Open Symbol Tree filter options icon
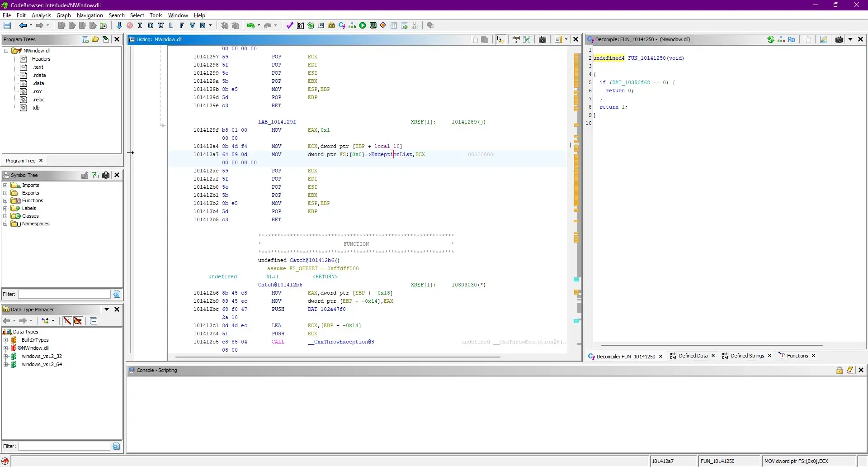The height and width of the screenshot is (467, 868). point(117,294)
